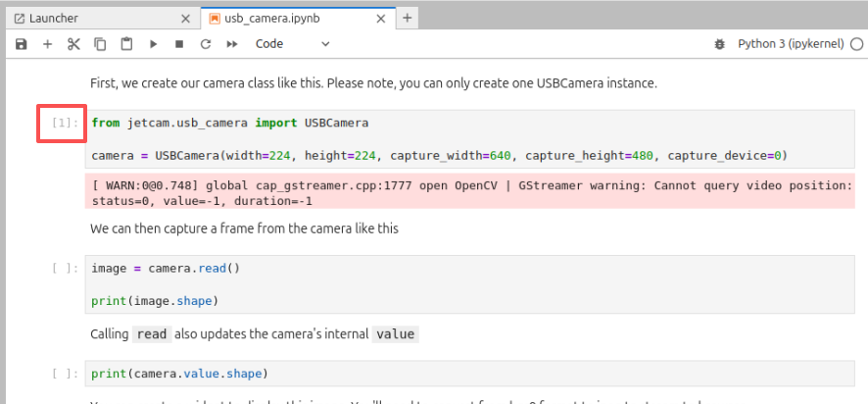The height and width of the screenshot is (404, 868).
Task: Click into the image = camera.read() cell
Action: (469, 284)
